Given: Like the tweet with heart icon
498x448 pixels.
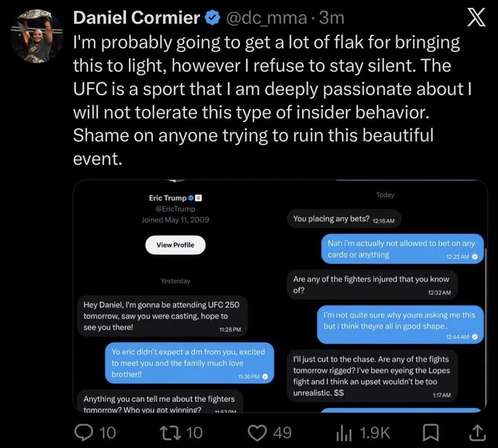Looking at the screenshot, I should (257, 433).
